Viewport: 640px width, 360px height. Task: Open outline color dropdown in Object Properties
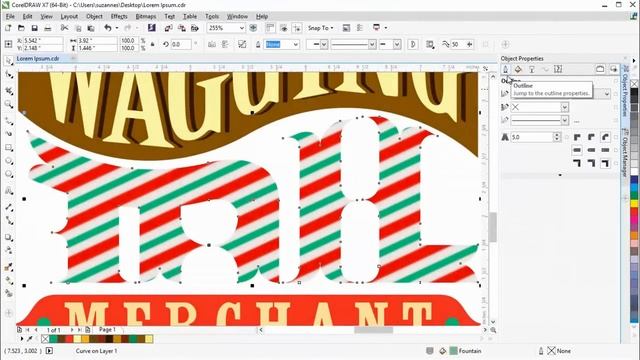coord(564,107)
